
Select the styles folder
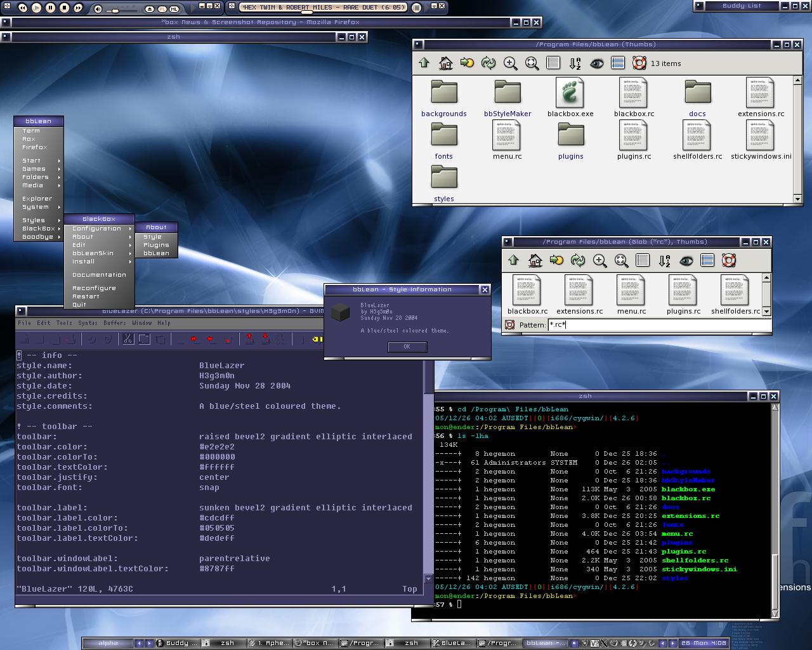444,183
